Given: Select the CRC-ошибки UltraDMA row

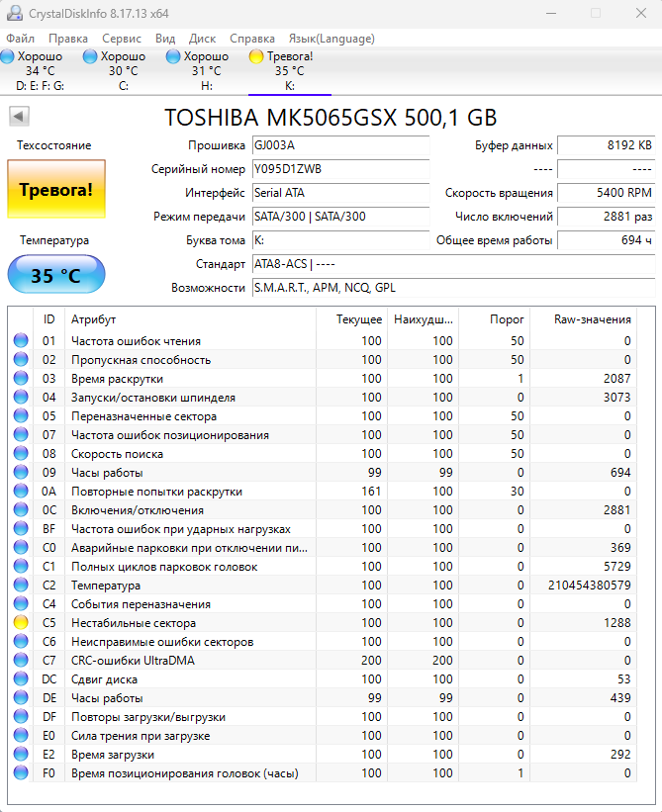Looking at the screenshot, I should click(x=323, y=661).
